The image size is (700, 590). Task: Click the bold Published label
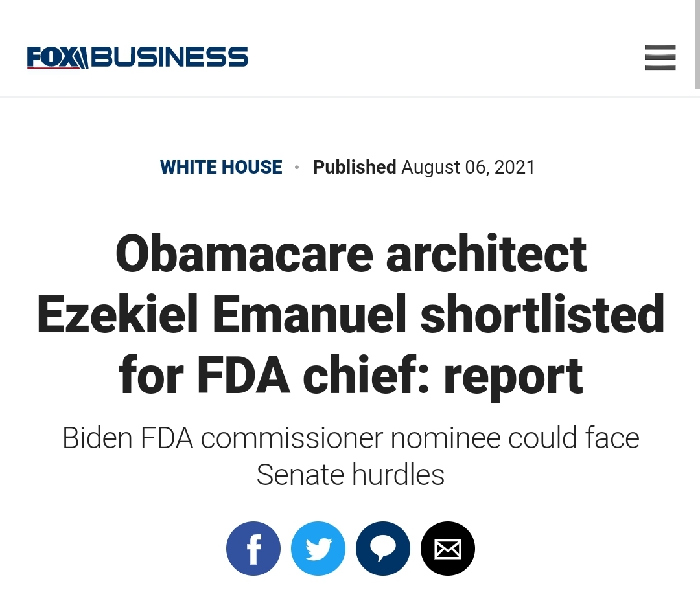355,167
